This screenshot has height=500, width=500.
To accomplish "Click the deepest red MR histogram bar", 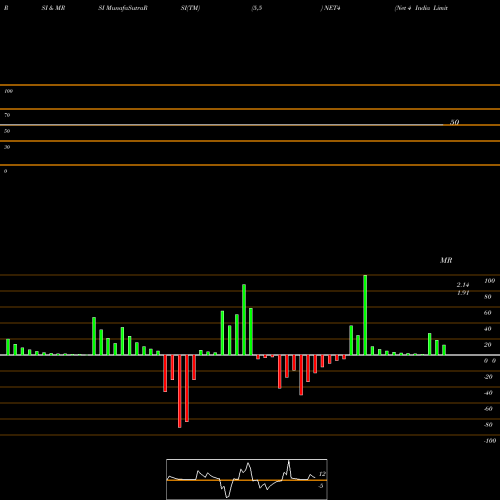I will [x=180, y=391].
